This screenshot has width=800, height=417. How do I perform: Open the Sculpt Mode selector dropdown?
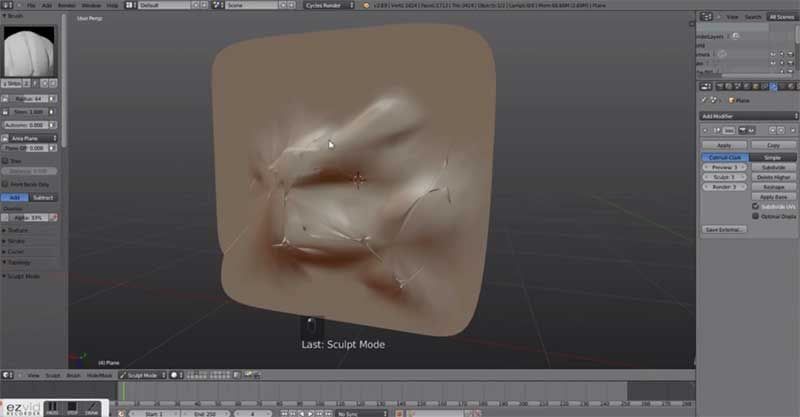coord(142,375)
